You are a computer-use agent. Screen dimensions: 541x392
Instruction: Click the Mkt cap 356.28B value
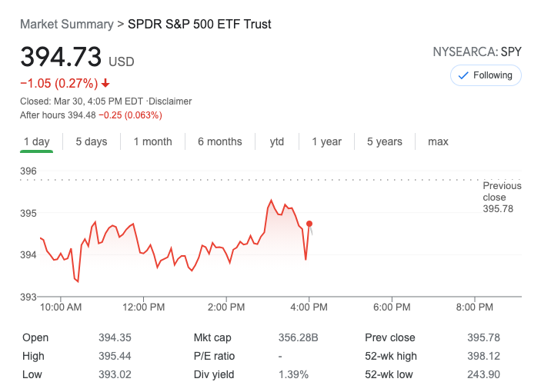[x=298, y=337]
